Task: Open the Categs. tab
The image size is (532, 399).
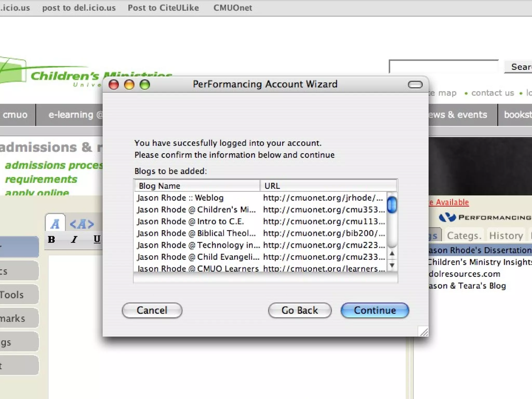Action: [464, 236]
